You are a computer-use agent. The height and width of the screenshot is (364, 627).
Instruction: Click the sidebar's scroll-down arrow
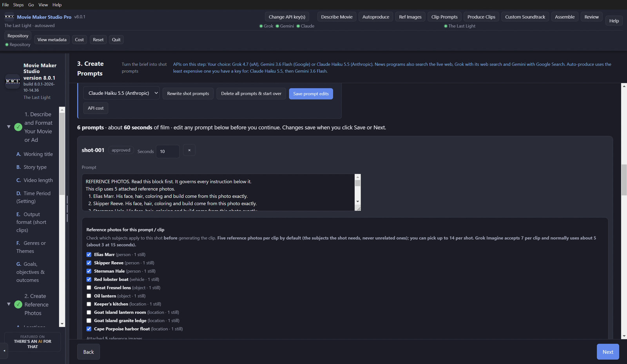[62, 324]
